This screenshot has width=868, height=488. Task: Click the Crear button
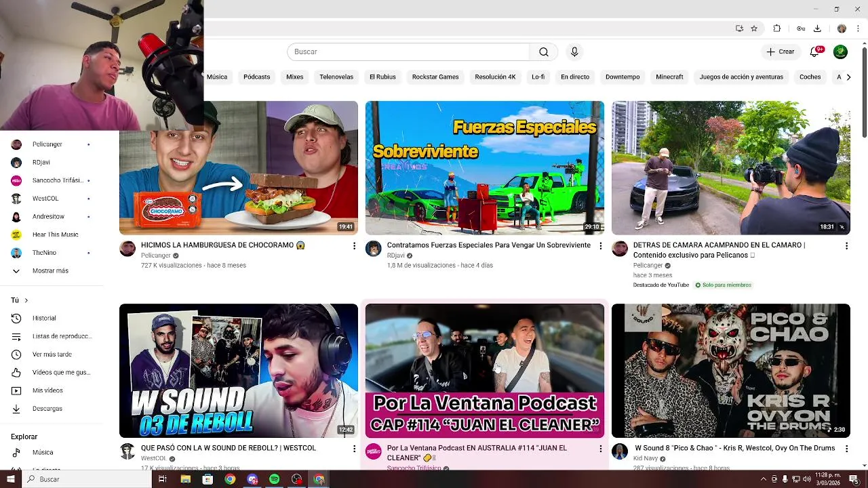coord(781,52)
